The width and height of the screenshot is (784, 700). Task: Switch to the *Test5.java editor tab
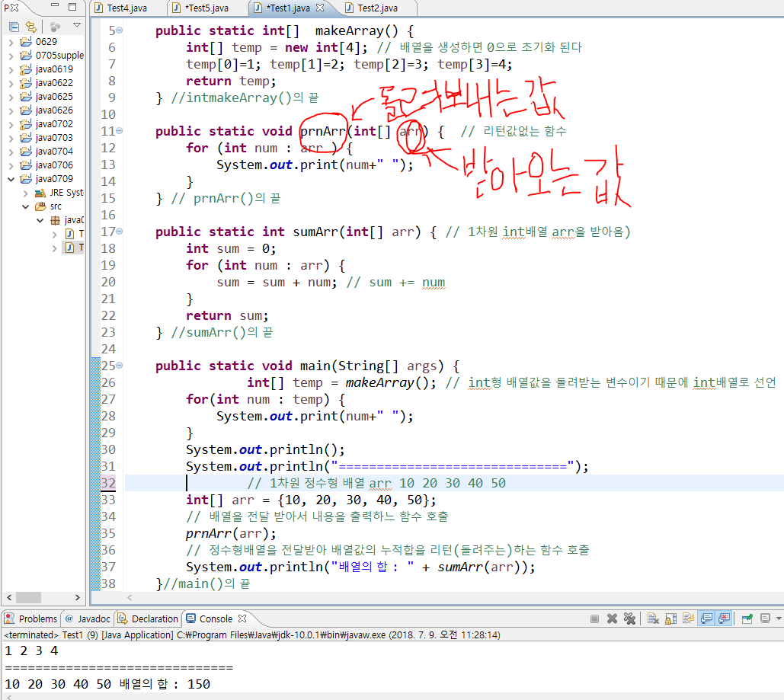tap(200, 8)
